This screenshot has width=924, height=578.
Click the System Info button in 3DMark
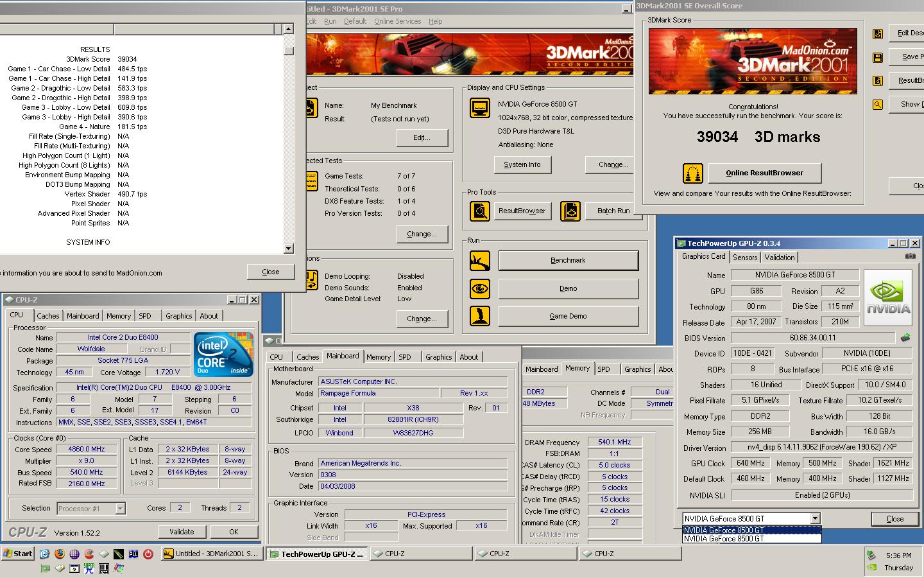[x=522, y=164]
